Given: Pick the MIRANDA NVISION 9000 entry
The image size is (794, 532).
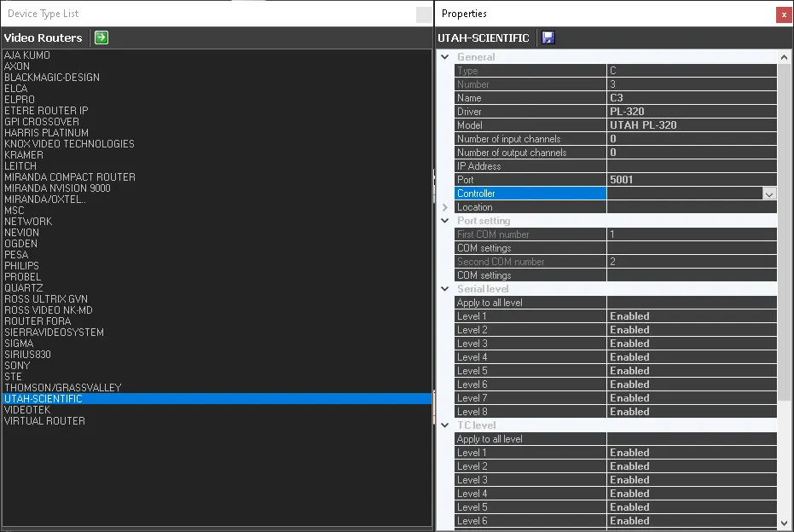Looking at the screenshot, I should (57, 188).
